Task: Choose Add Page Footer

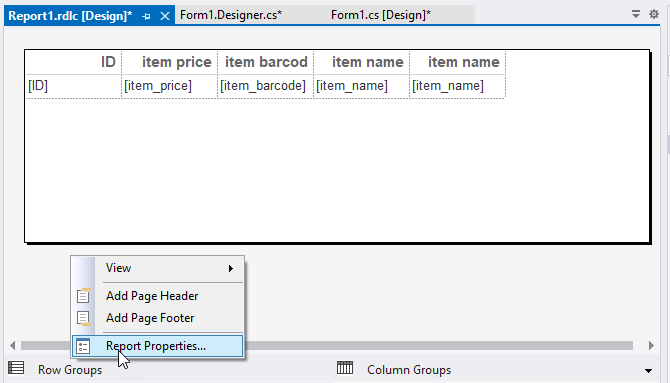Action: [158, 318]
